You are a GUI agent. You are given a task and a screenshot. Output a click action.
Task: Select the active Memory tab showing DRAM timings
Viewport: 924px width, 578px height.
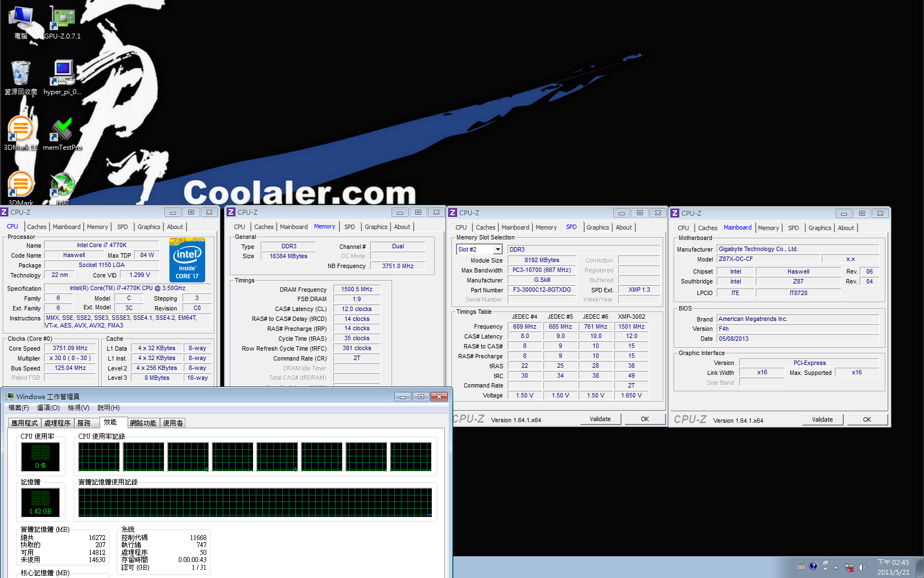324,226
